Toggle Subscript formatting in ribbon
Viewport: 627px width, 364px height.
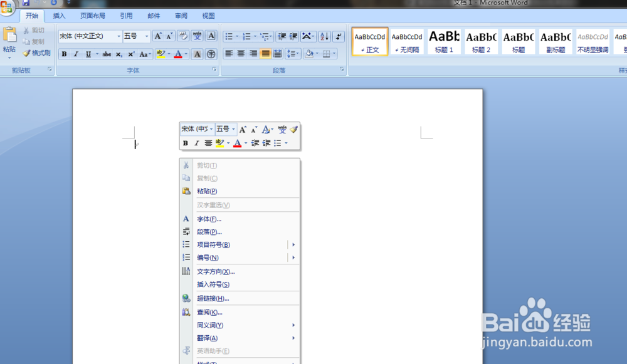119,54
